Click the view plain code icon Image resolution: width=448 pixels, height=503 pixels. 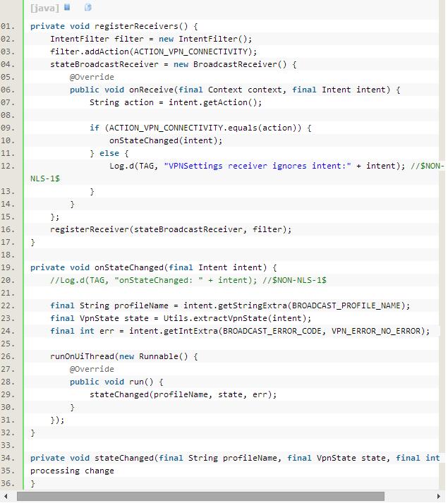click(x=67, y=7)
